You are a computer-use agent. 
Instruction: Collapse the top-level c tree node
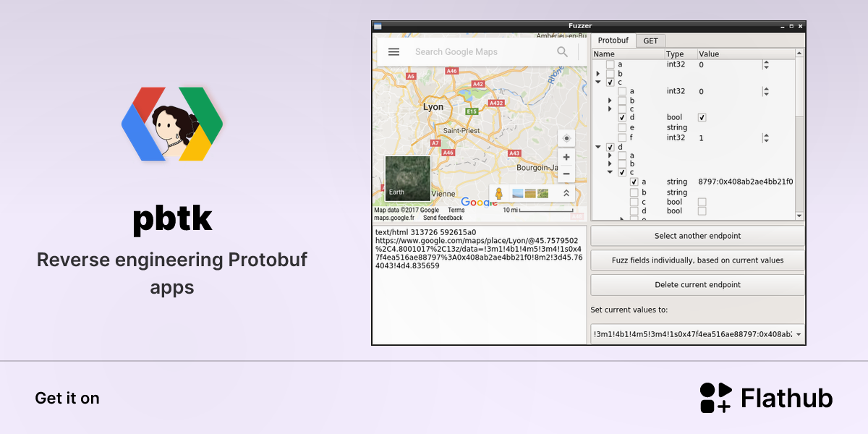[x=597, y=82]
